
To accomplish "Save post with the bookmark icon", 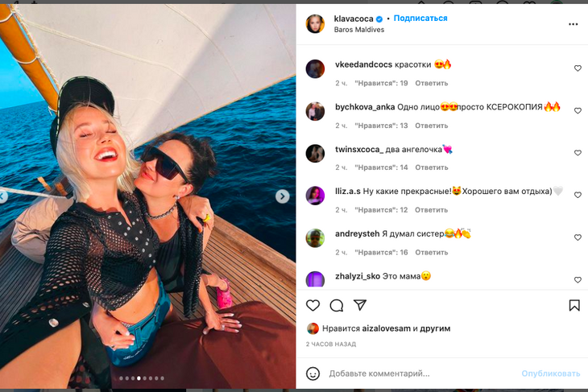I will pos(574,305).
